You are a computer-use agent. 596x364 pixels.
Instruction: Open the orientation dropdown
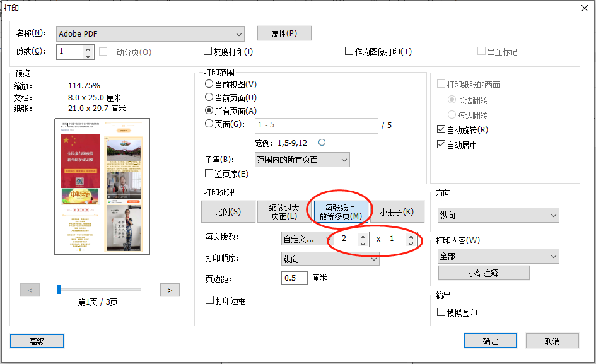pos(498,215)
